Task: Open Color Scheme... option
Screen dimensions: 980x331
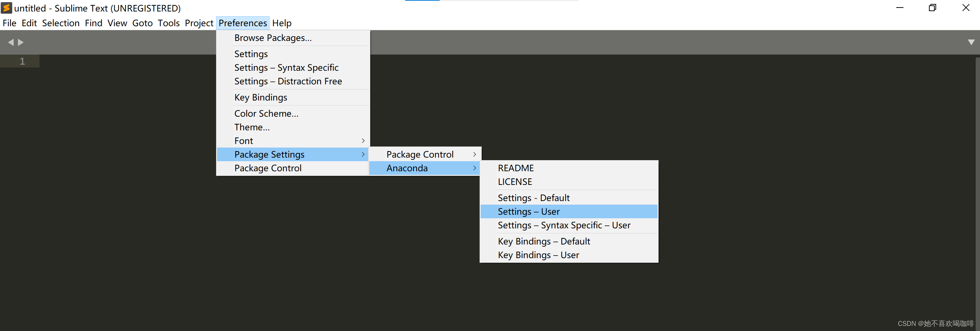Action: pyautogui.click(x=293, y=113)
